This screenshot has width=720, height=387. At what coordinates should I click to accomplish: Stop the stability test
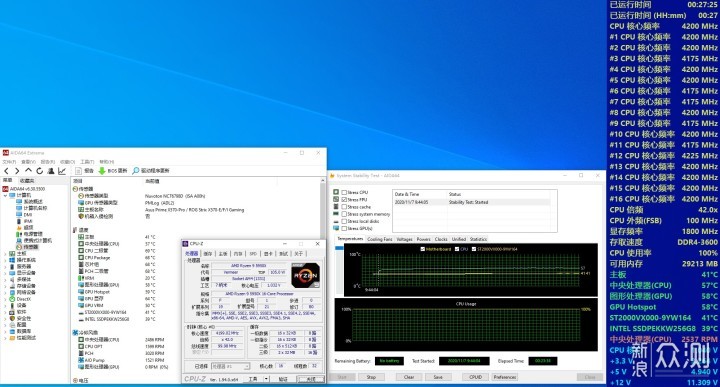pyautogui.click(x=371, y=377)
